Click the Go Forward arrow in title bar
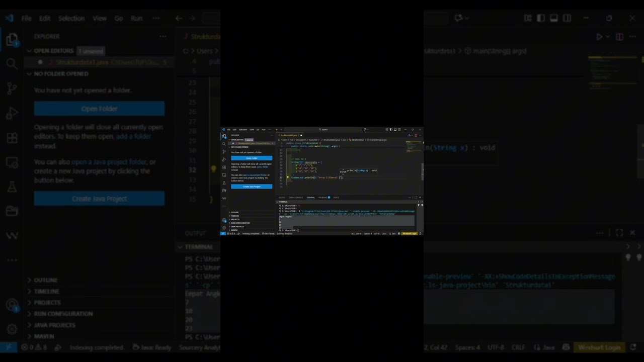644x362 pixels. point(281,130)
